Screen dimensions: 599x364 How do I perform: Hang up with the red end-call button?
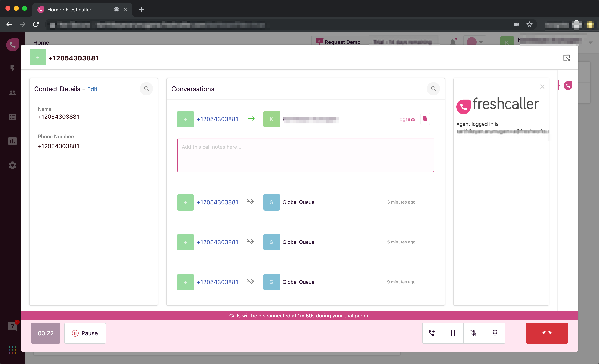coord(547,333)
